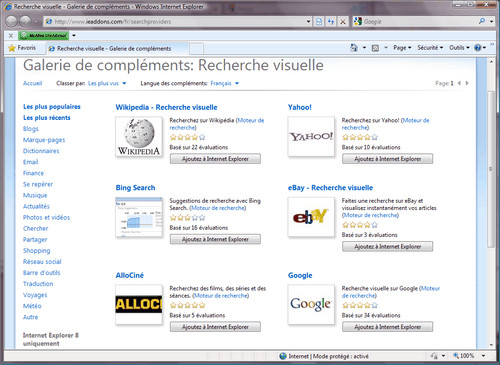Open the Outils menu
This screenshot has width=500, height=365.
tap(459, 48)
